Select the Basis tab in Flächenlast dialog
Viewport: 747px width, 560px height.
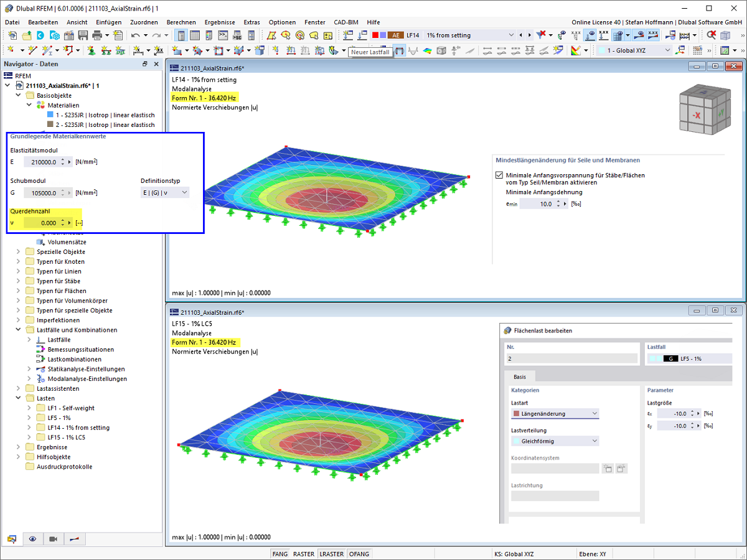(x=520, y=377)
